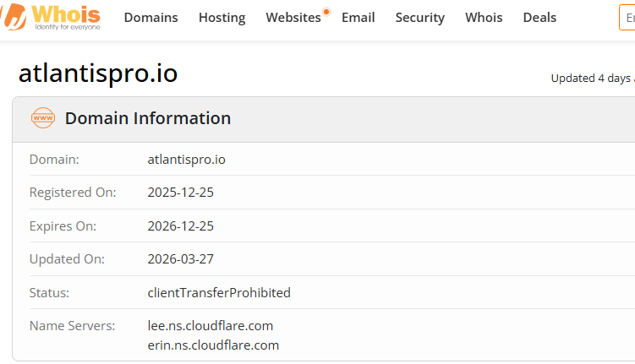The height and width of the screenshot is (364, 635).
Task: Open the Websites menu
Action: (293, 18)
